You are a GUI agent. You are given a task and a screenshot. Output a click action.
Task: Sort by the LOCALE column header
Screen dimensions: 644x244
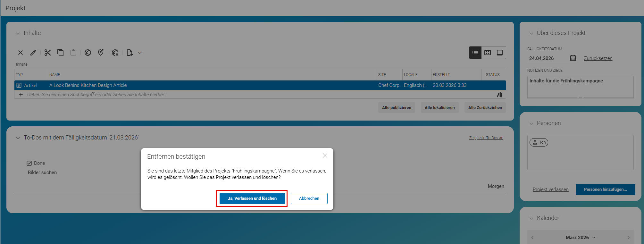(x=417, y=75)
